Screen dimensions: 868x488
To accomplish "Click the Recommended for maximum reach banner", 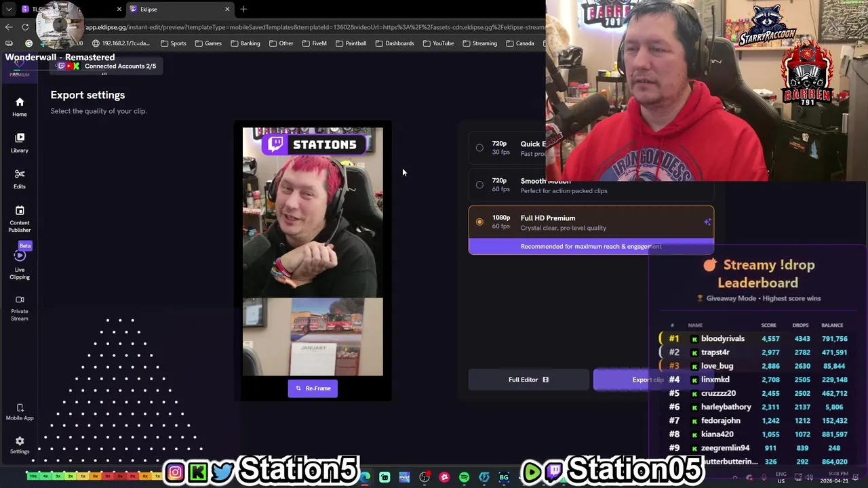I will (x=591, y=246).
